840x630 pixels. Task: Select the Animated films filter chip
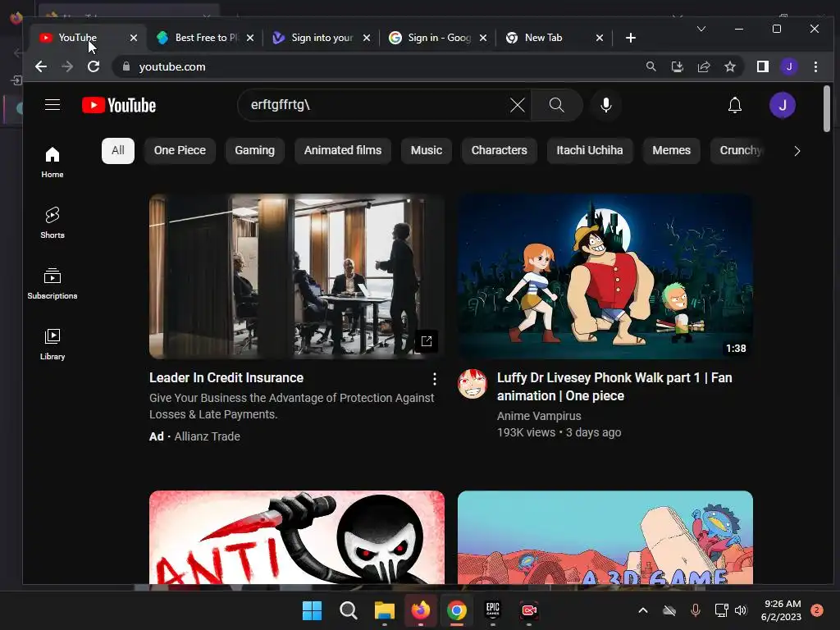(x=343, y=151)
